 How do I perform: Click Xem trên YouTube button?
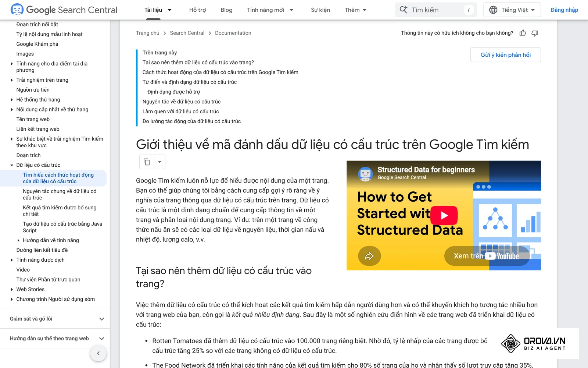tap(487, 256)
